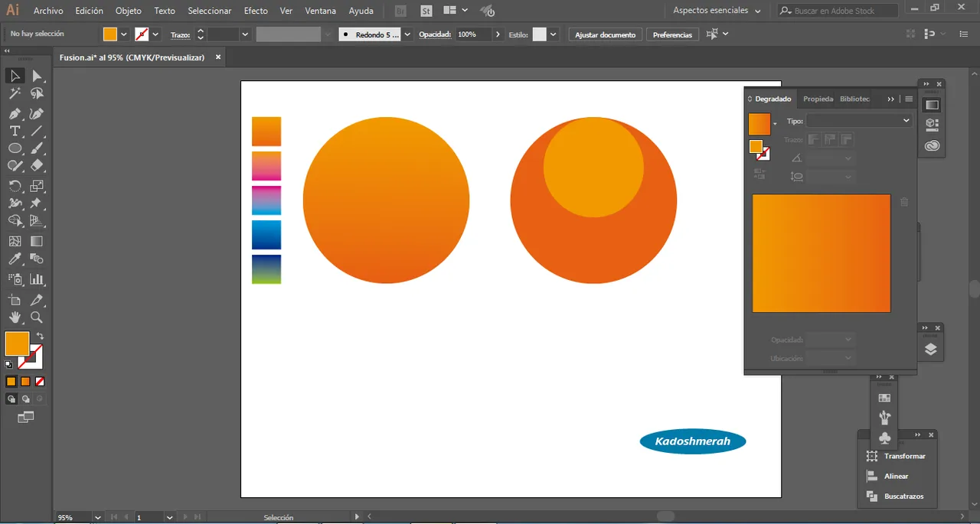Select the Rotate tool
Image resolution: width=980 pixels, height=524 pixels.
[x=15, y=186]
